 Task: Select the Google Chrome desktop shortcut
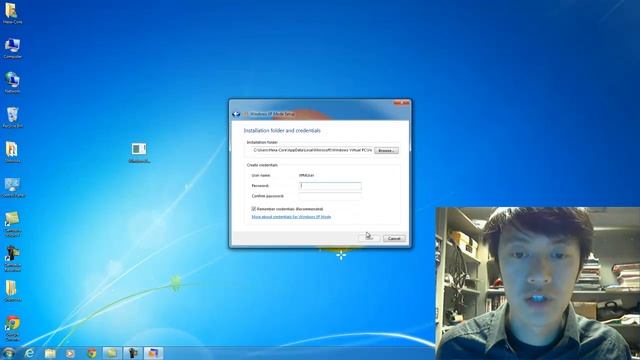[x=12, y=329]
